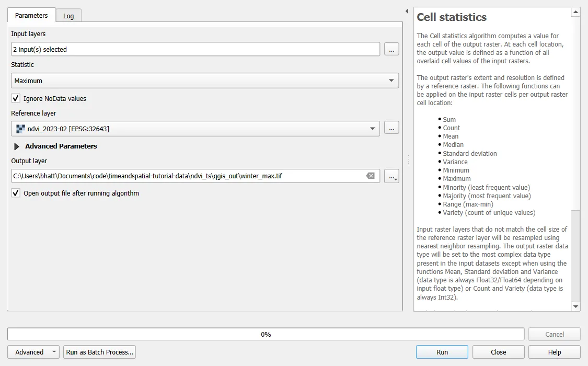Expand Advanced Parameters section
This screenshot has width=588, height=366.
click(17, 146)
